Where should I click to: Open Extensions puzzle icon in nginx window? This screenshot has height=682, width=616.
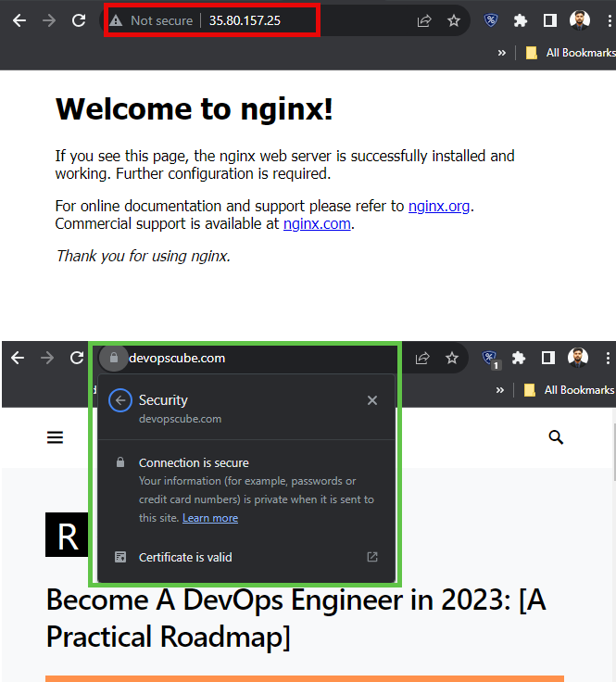tap(521, 20)
